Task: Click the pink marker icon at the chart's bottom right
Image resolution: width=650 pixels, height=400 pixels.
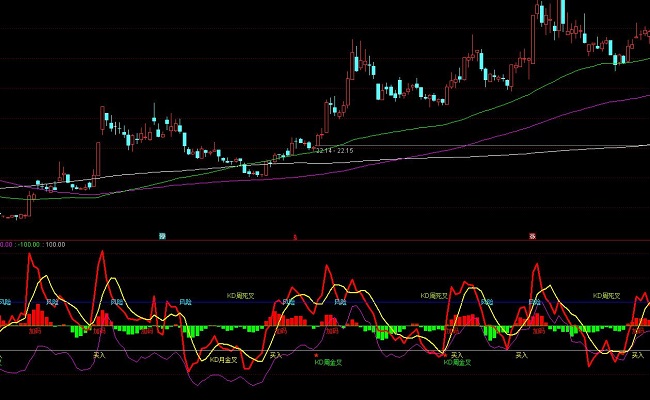Action: point(530,235)
